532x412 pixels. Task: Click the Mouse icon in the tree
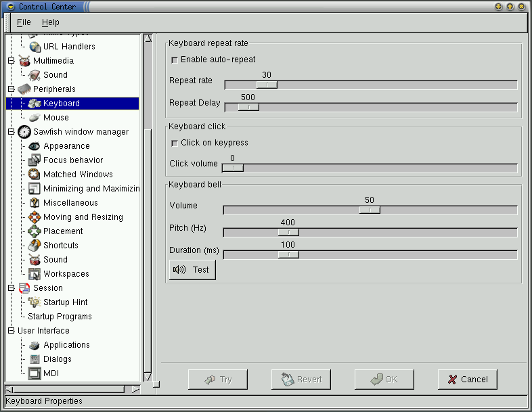tap(34, 118)
